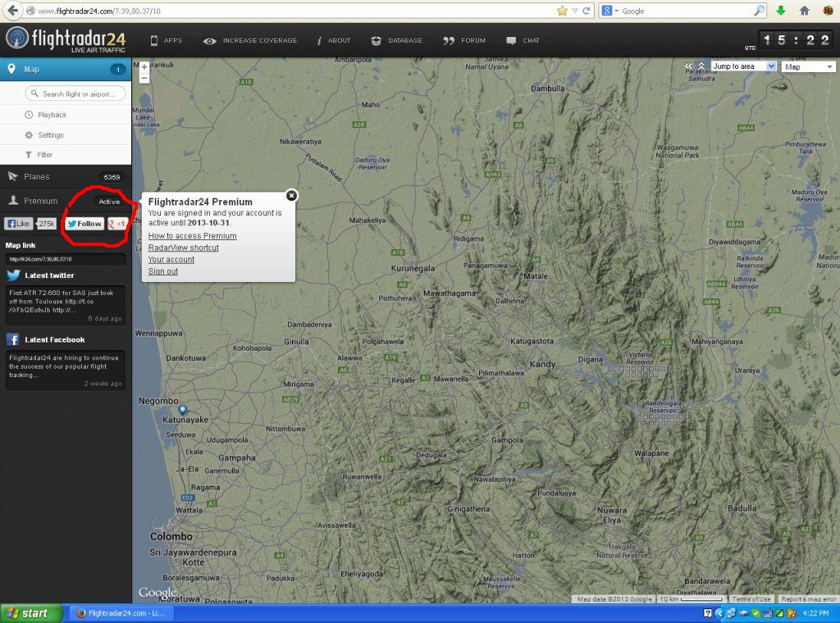Click the map zoom out minus button
Image resolution: width=840 pixels, height=623 pixels.
pos(144,78)
